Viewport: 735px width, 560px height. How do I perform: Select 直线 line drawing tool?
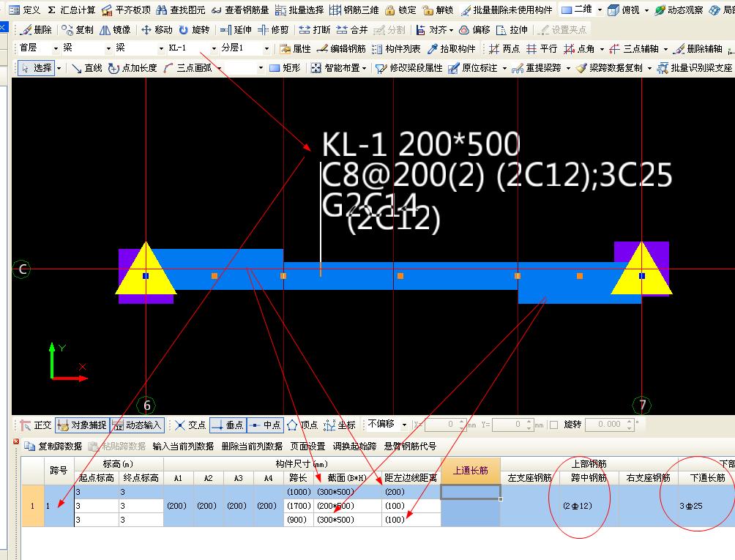click(x=87, y=68)
